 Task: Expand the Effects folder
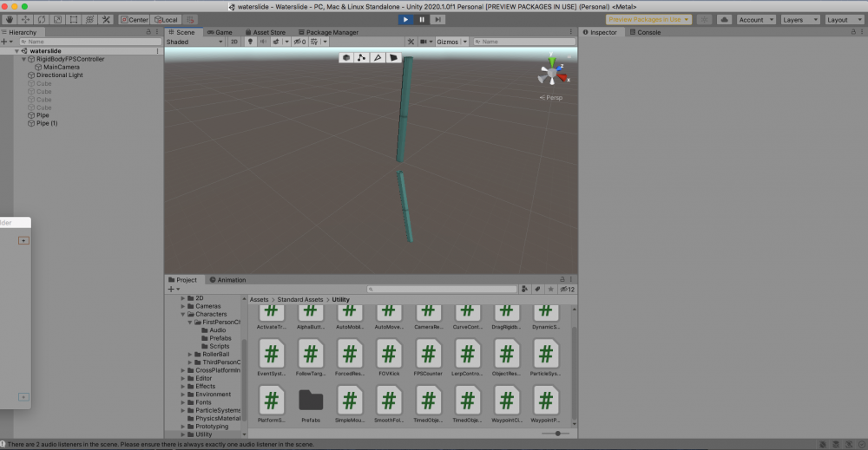(x=182, y=387)
